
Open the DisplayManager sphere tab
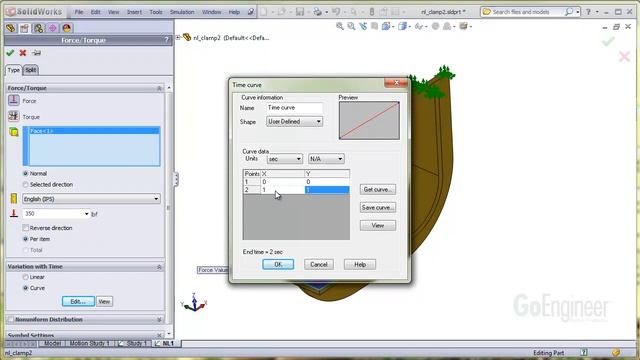[x=67, y=28]
